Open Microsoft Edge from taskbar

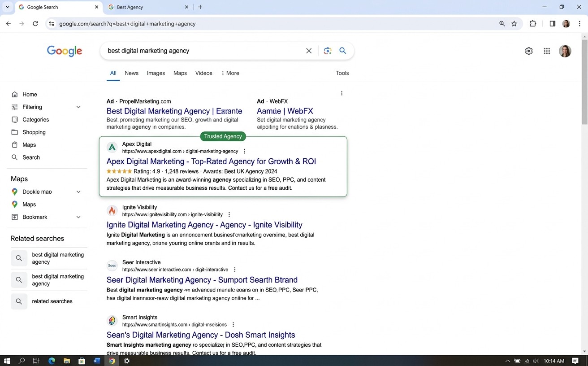[52, 361]
